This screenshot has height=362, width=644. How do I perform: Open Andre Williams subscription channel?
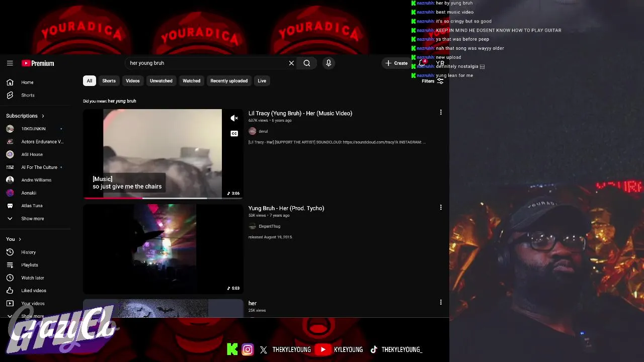tap(35, 180)
